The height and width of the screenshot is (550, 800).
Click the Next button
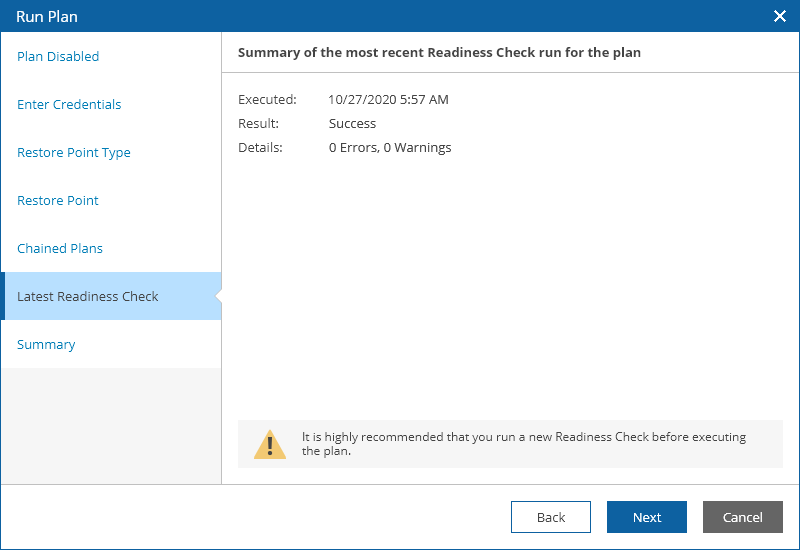click(x=646, y=517)
